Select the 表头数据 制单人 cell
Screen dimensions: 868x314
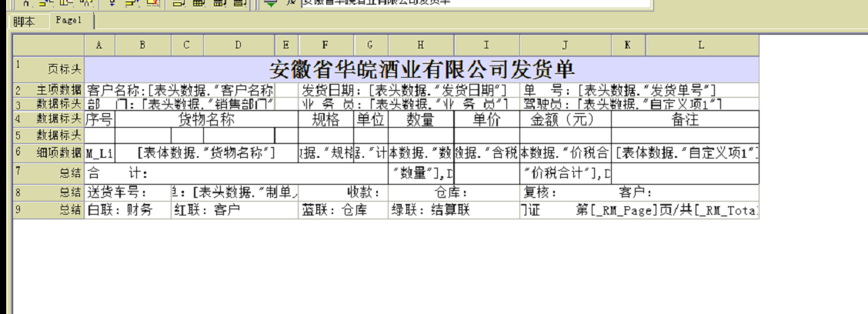tap(235, 192)
